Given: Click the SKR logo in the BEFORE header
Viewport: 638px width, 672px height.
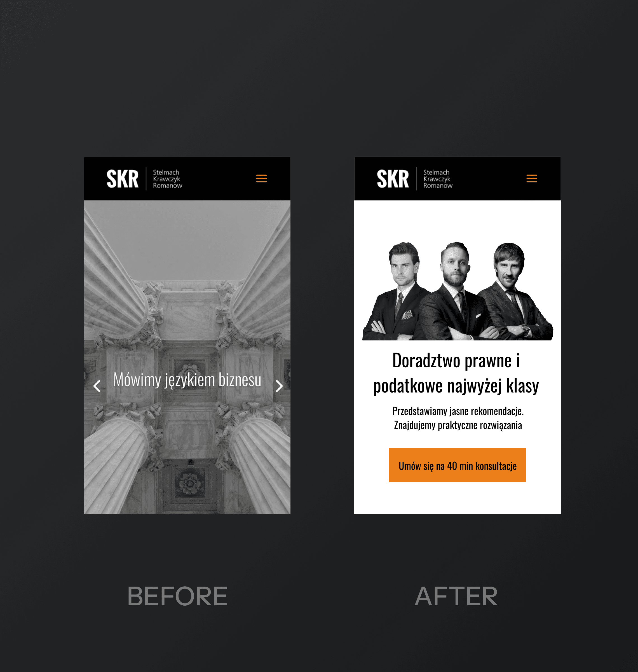Looking at the screenshot, I should (123, 179).
